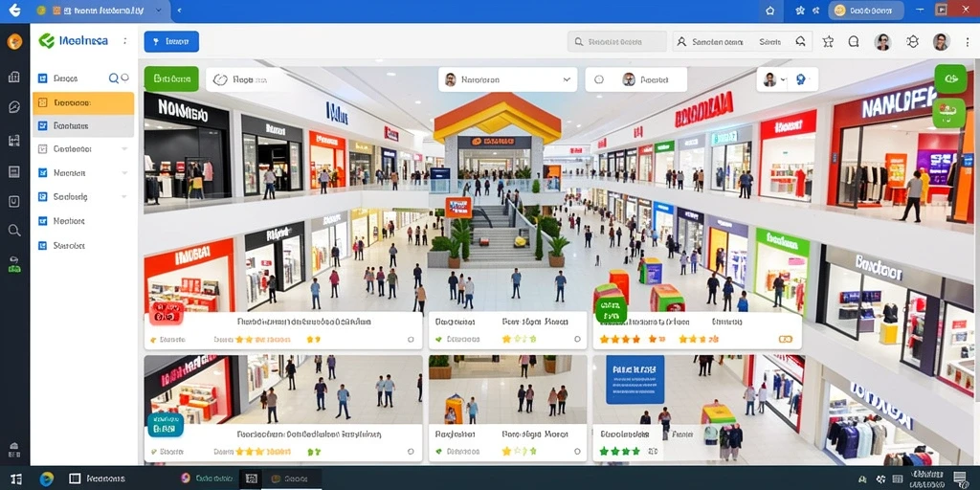This screenshot has height=490, width=980.
Task: Tick the unfilled gray checkbox in the sidebar
Action: [42, 149]
